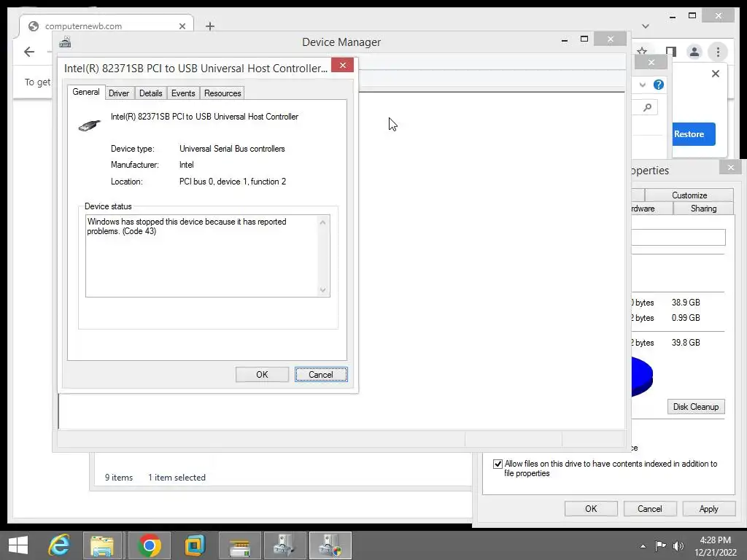Open the blue-yellow box app on taskbar
This screenshot has height=560, width=747.
[195, 545]
